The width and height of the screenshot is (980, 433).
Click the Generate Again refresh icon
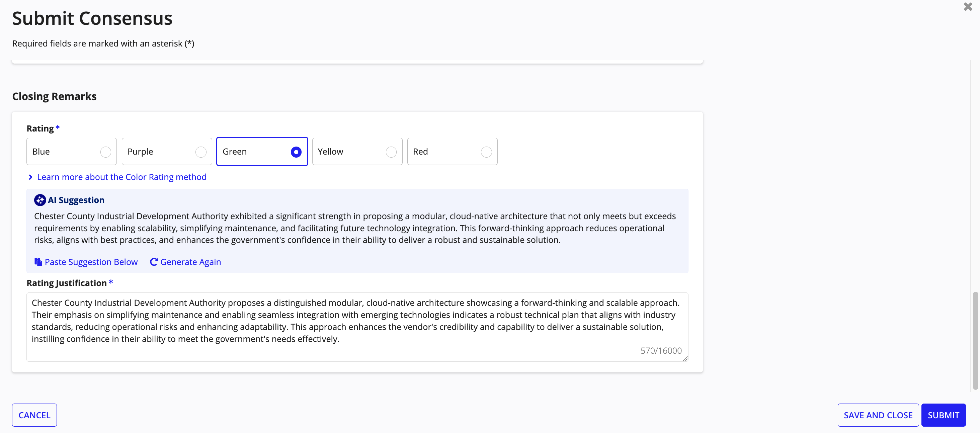click(x=154, y=262)
